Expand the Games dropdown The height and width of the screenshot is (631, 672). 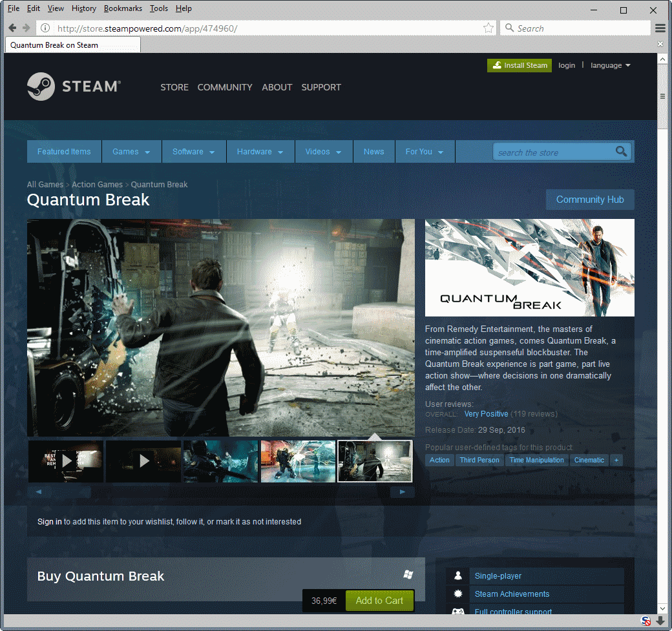coord(132,152)
